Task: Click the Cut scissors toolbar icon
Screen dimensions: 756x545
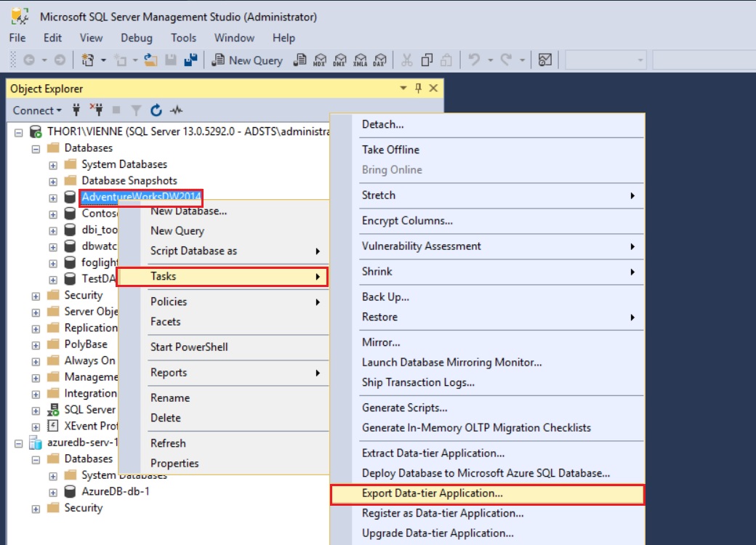Action: pos(406,60)
